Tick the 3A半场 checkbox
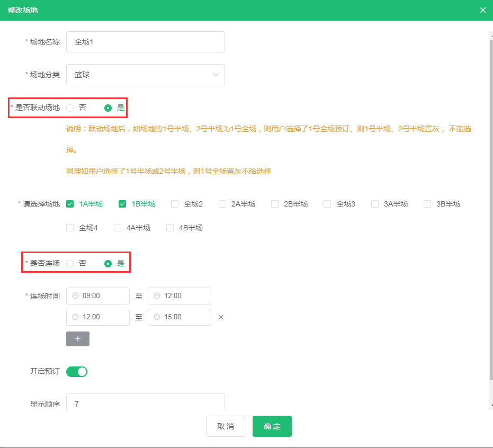 (x=375, y=204)
